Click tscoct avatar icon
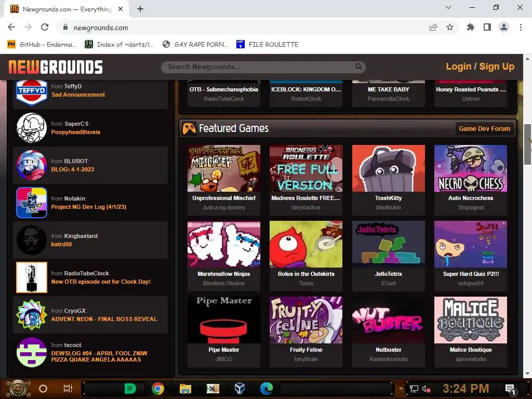Viewport: 532px width, 399px height. (x=32, y=352)
